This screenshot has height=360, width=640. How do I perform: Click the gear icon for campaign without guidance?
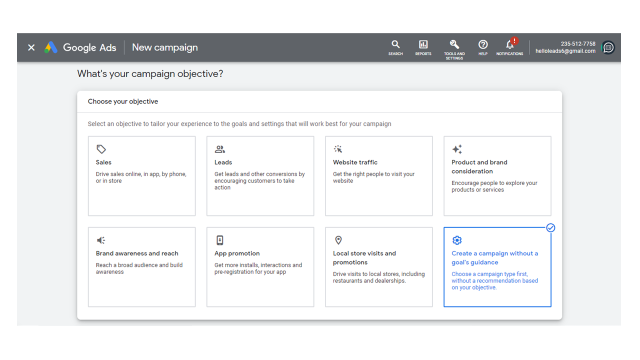click(x=457, y=240)
